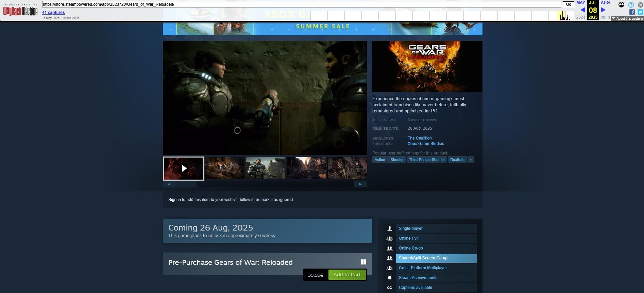Click the Action tag
The image size is (644, 293).
click(380, 160)
